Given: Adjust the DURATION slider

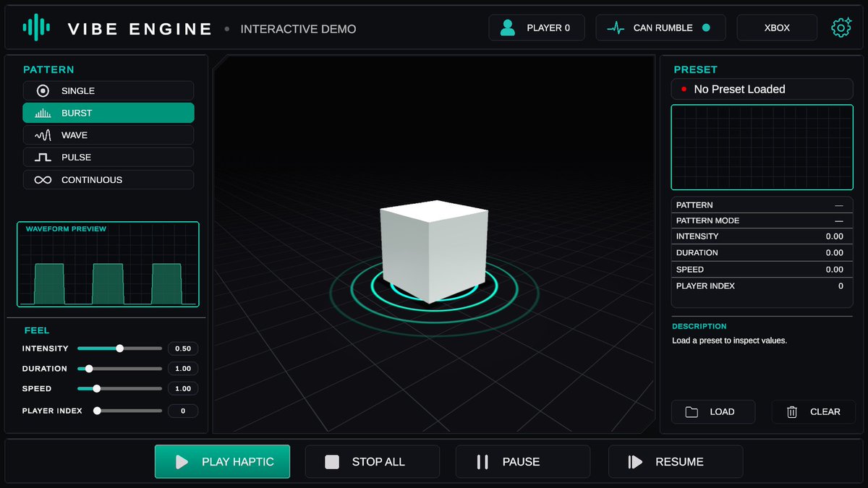Looking at the screenshot, I should coord(119,369).
